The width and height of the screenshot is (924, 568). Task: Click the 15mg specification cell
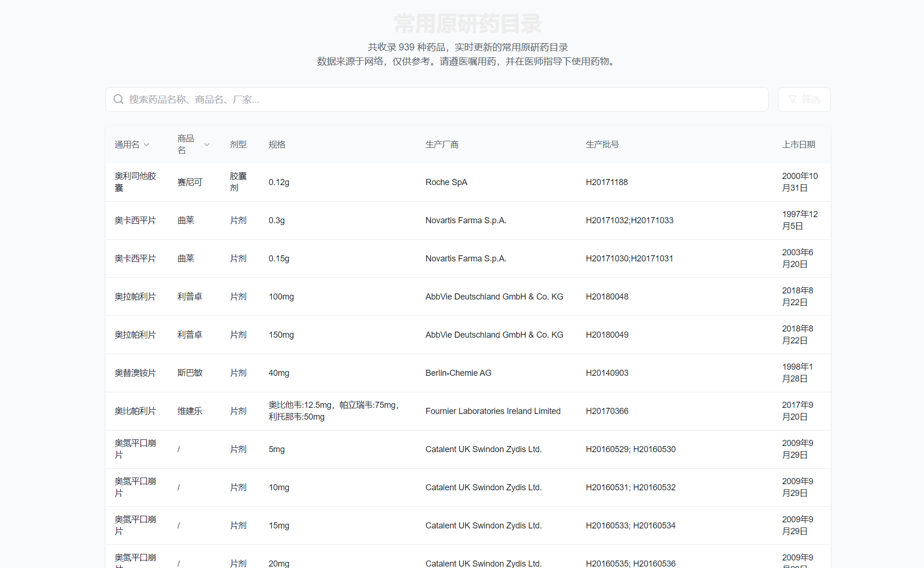(x=279, y=526)
